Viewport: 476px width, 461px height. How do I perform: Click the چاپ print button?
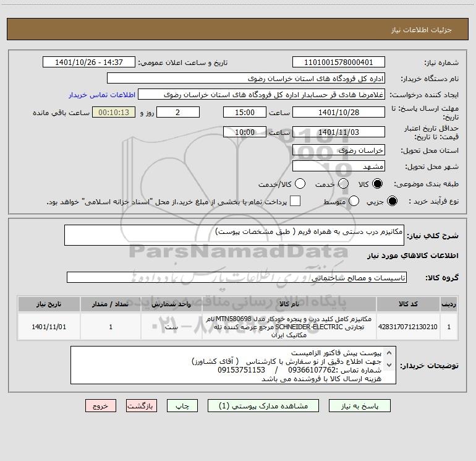coord(182,406)
